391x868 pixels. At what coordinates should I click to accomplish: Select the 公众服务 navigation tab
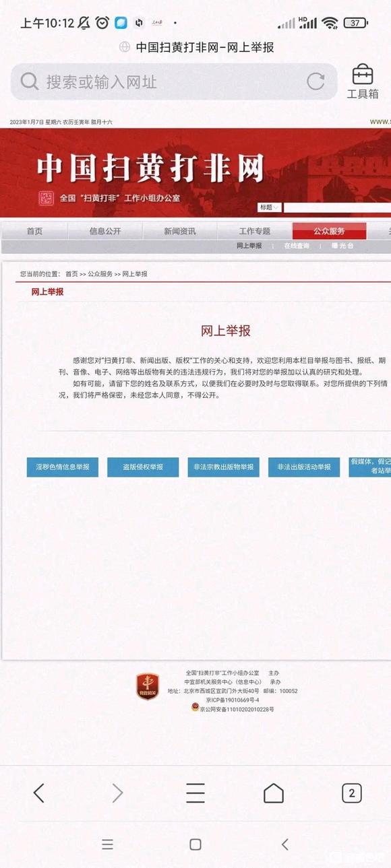[x=330, y=231]
